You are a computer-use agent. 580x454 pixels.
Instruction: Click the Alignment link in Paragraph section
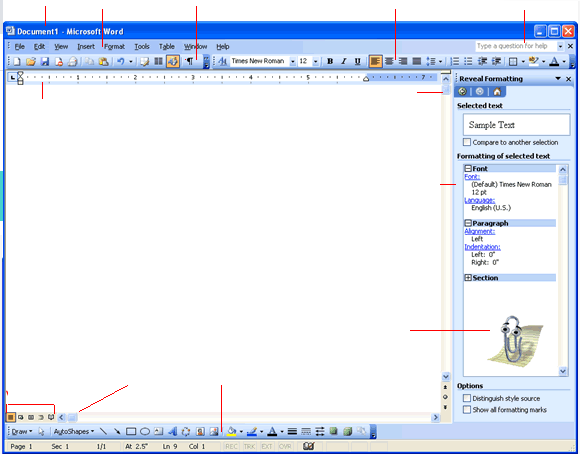[479, 231]
